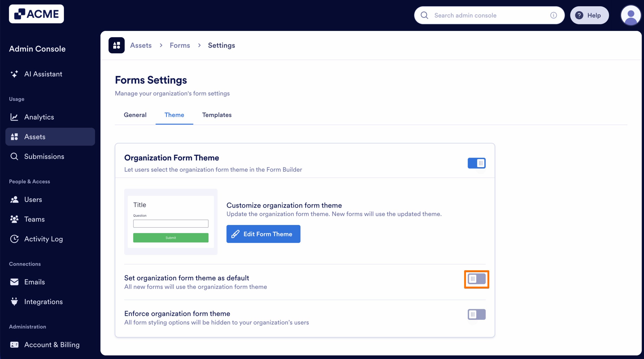Navigate to Users section
The width and height of the screenshot is (644, 359).
tap(33, 199)
